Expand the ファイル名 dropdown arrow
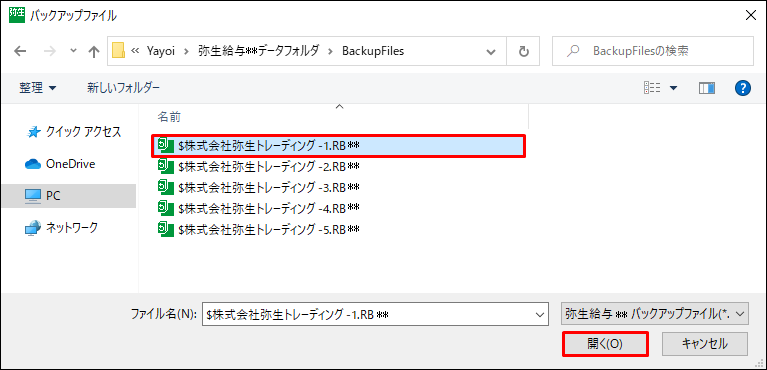 [540, 314]
